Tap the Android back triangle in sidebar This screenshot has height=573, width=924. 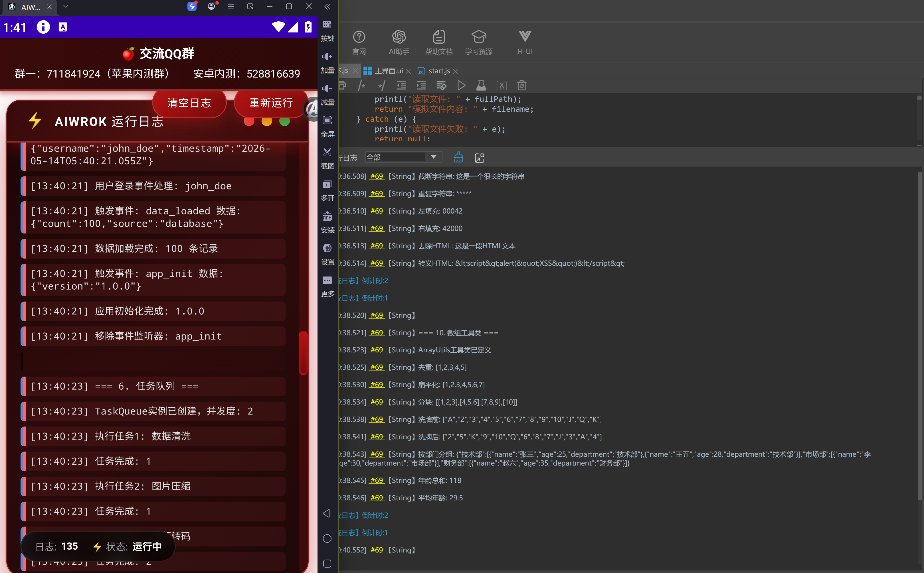(x=327, y=513)
